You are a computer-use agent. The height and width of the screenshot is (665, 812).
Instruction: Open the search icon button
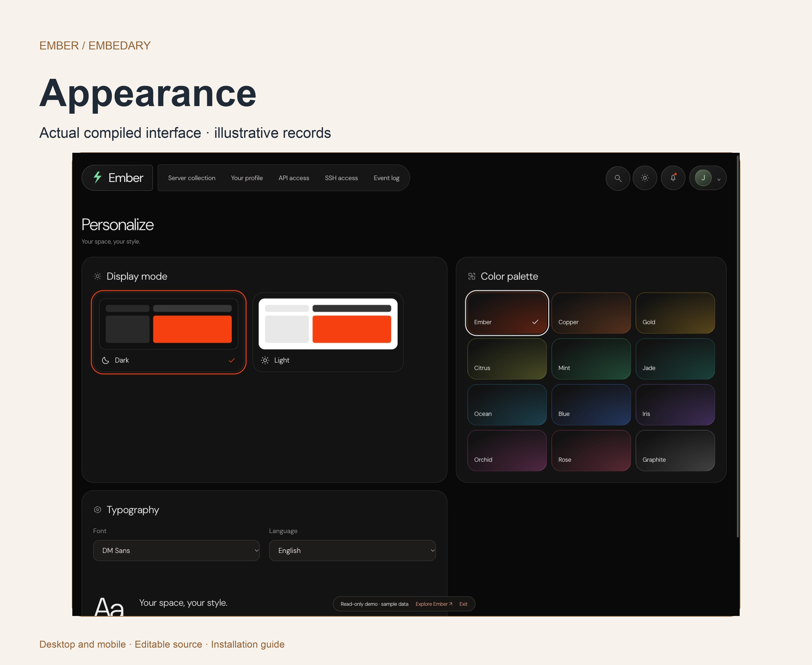618,178
